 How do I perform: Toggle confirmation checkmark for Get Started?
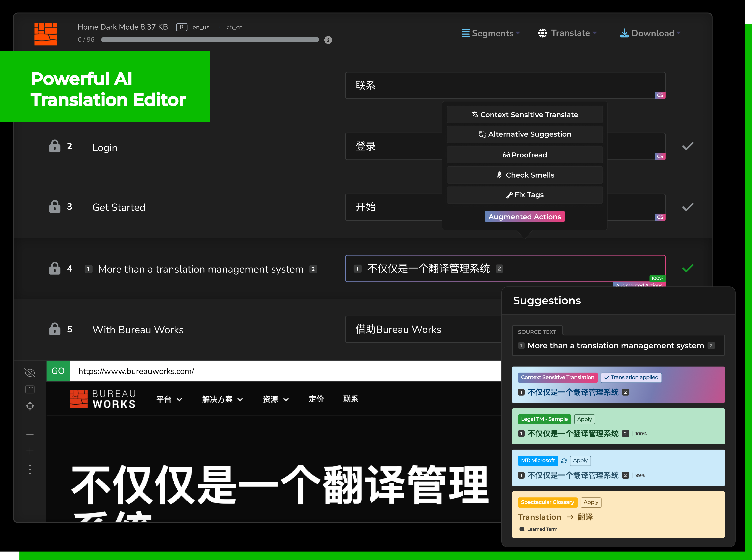pos(688,207)
